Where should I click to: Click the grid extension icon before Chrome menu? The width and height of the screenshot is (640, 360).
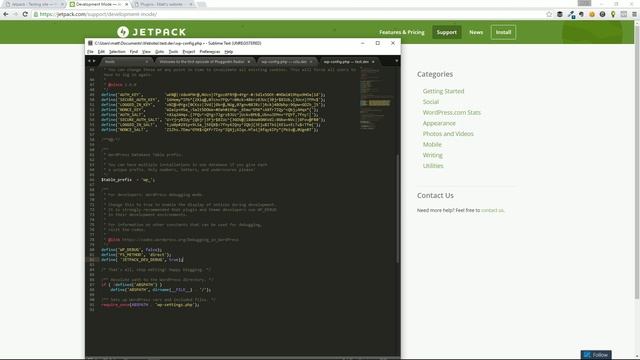623,14
